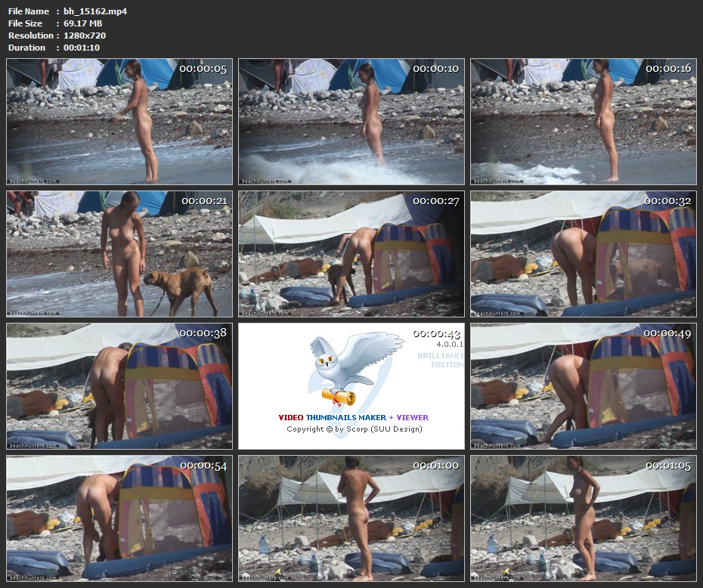Screen dimensions: 703x588
Task: Click the 00:01:10 duration value
Action: point(82,48)
